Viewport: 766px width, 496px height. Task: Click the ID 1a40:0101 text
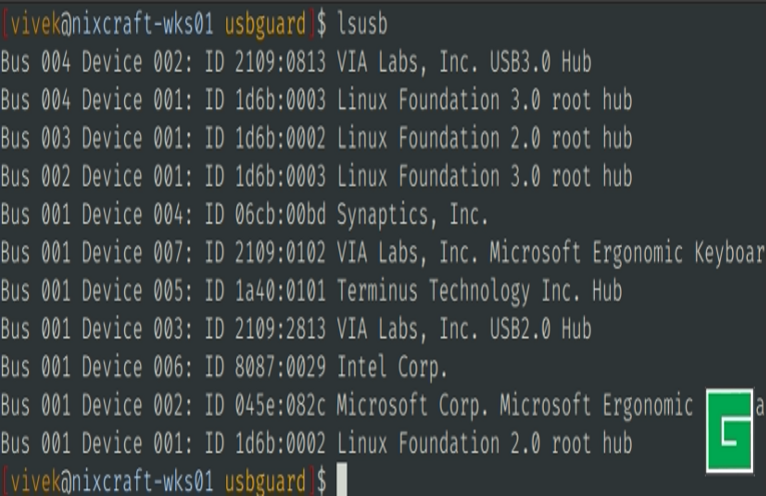tap(265, 291)
